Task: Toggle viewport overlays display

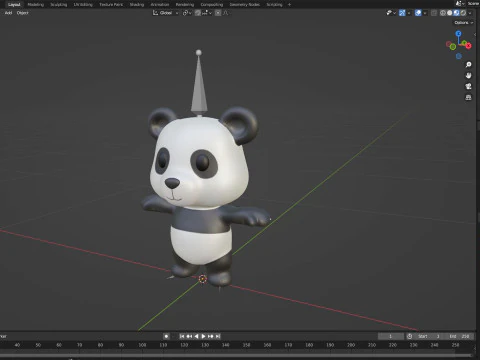Action: [x=418, y=13]
